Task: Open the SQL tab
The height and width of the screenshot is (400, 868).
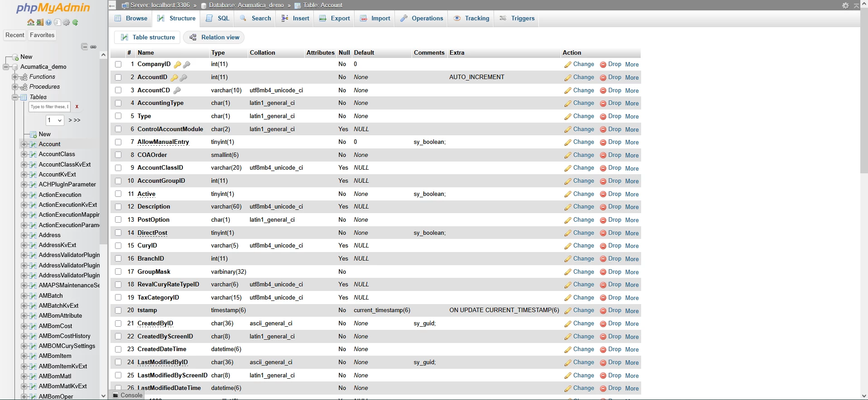Action: (x=218, y=19)
